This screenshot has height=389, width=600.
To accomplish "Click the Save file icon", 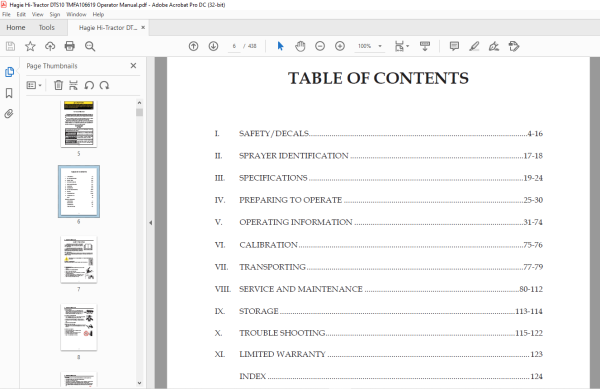I will pyautogui.click(x=10, y=46).
